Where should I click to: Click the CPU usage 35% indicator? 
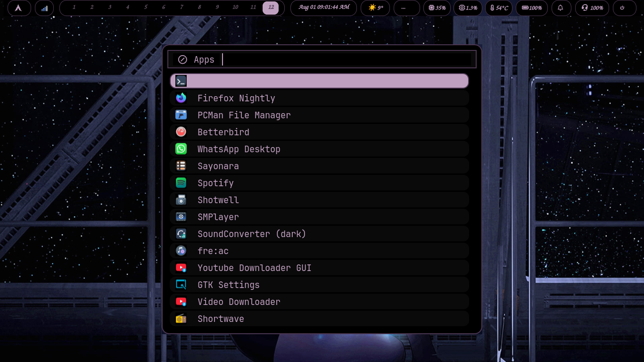437,8
